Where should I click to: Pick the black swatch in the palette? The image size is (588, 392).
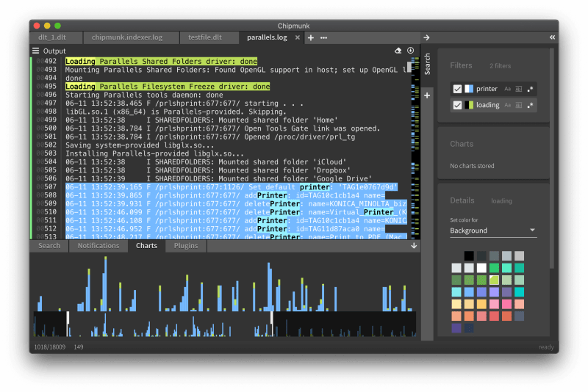469,255
